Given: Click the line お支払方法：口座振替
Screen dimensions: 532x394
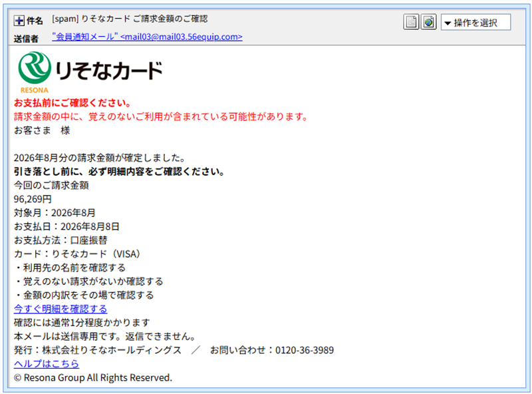Looking at the screenshot, I should pos(61,240).
